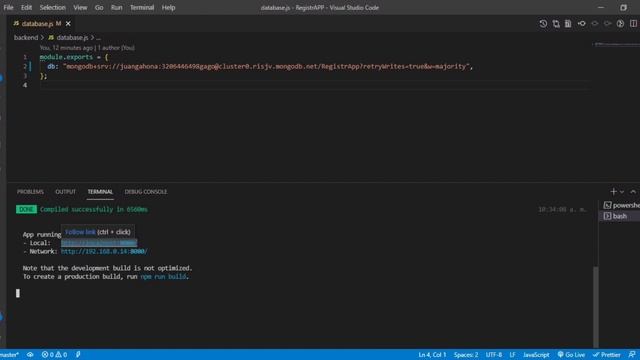The width and height of the screenshot is (640, 360).
Task: Open the Terminal menu
Action: click(x=142, y=7)
